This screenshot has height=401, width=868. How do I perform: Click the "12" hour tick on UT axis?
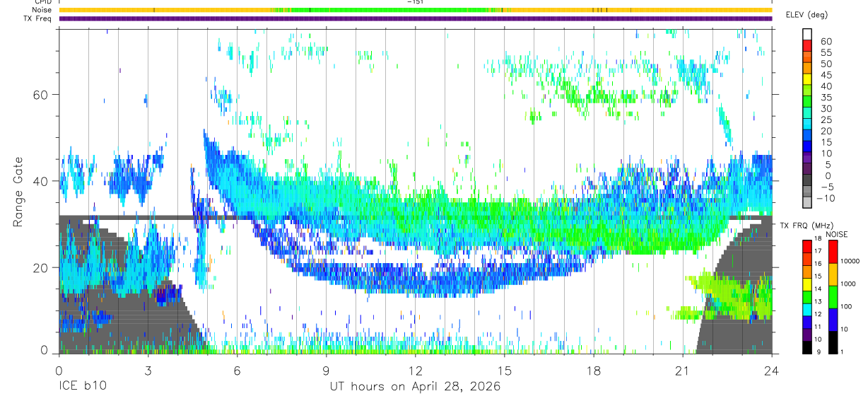click(416, 370)
